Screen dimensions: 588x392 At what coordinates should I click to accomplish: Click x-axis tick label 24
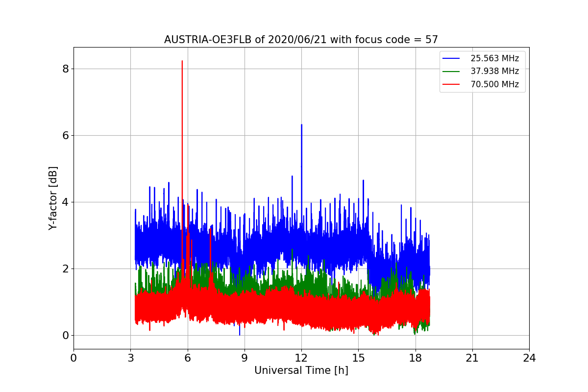coord(529,358)
